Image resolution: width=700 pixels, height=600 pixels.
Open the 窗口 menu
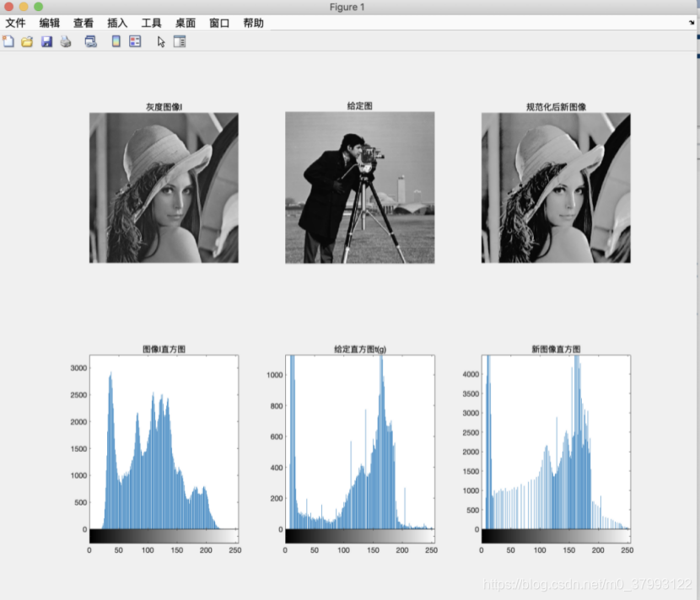tap(219, 24)
